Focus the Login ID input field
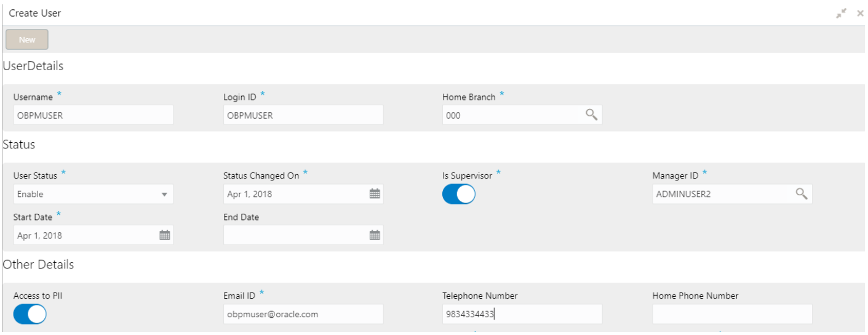Screen dimensions: 868x335 (303, 115)
